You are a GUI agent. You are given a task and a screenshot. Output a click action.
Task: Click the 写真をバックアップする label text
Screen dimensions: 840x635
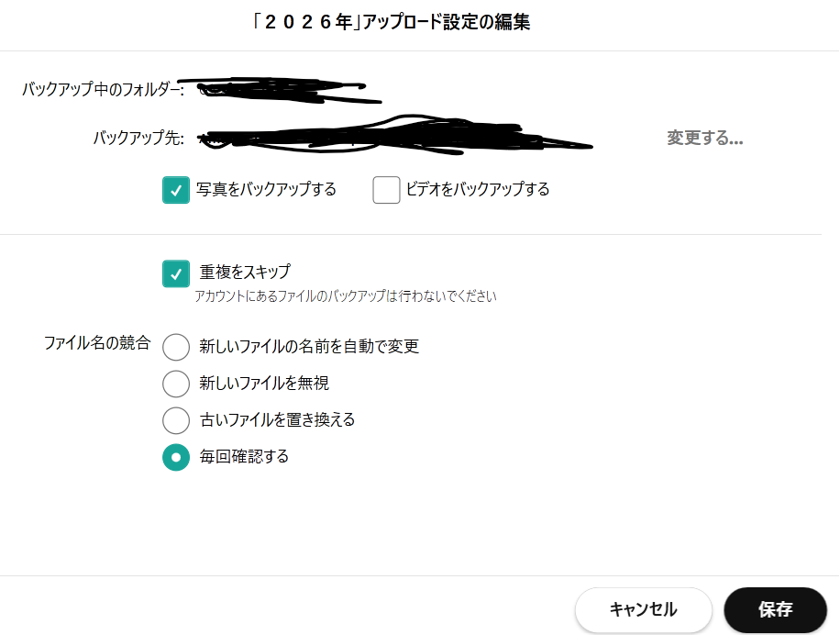[266, 189]
